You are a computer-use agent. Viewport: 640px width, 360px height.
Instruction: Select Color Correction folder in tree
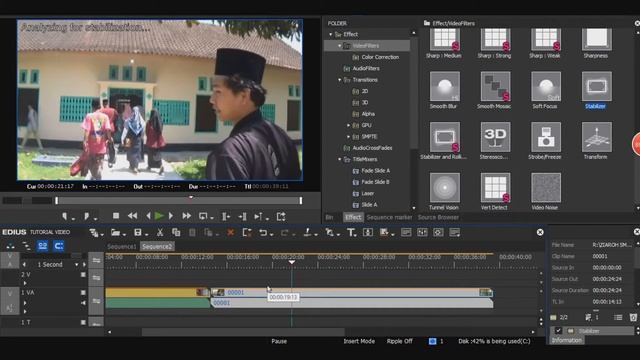[380, 57]
